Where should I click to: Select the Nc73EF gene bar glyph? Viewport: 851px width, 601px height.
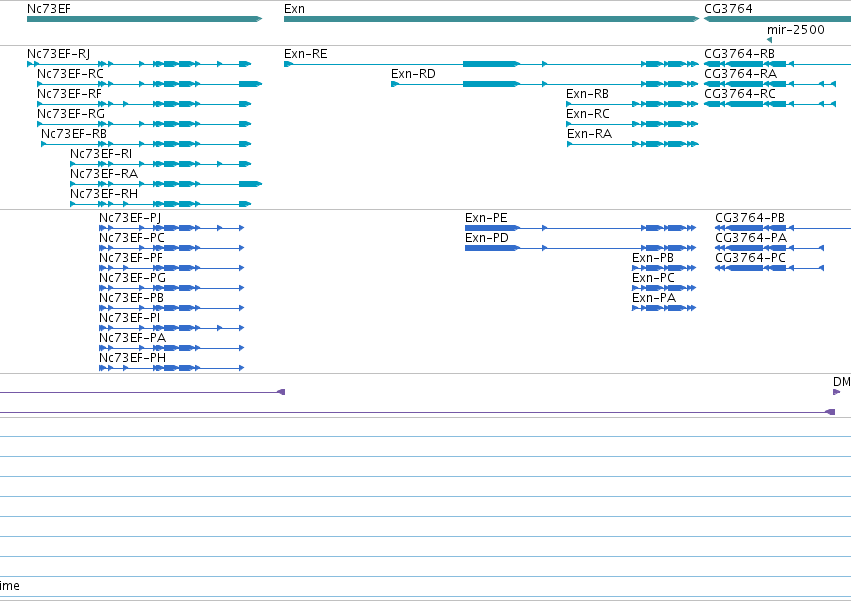coord(144,19)
